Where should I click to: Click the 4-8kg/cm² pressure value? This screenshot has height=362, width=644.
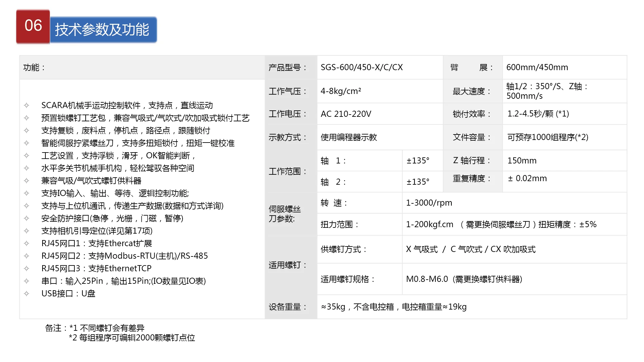pos(341,91)
